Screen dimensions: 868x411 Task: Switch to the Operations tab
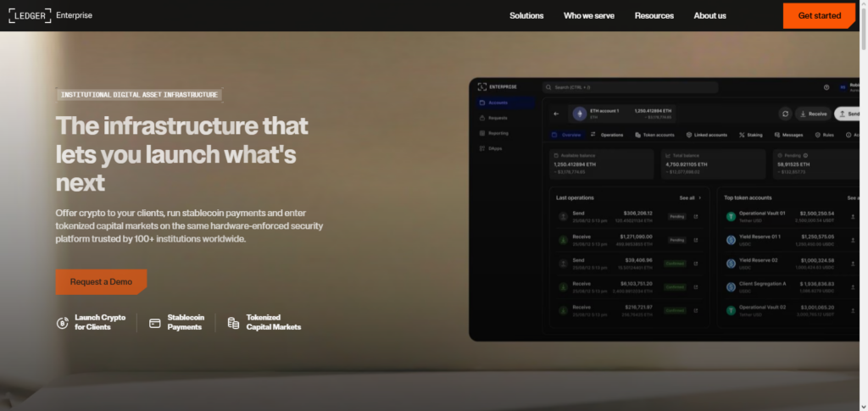(607, 135)
